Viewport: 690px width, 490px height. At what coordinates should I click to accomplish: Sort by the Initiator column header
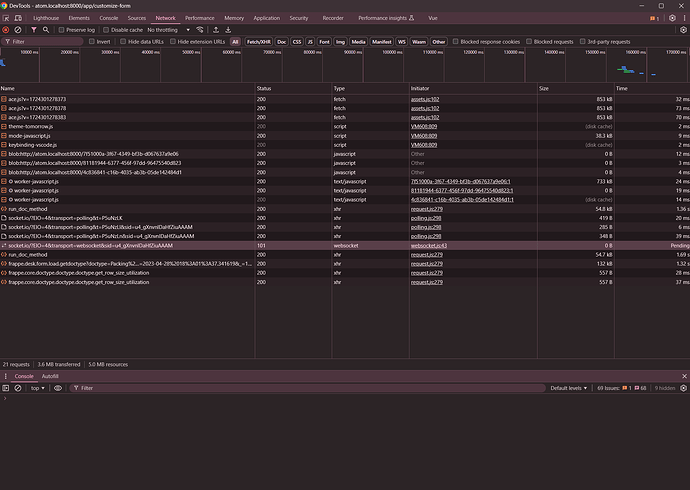(x=473, y=88)
